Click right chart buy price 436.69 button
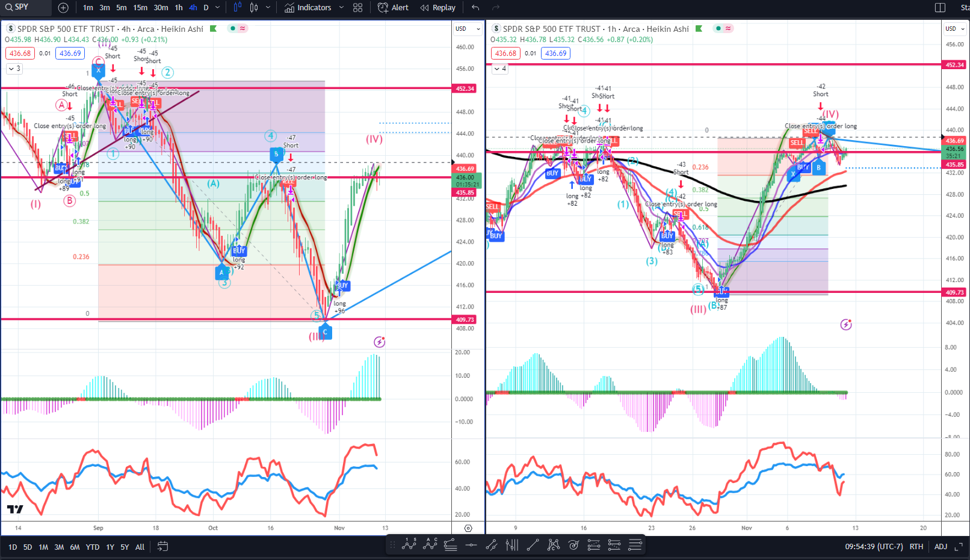This screenshot has width=970, height=560. click(555, 54)
